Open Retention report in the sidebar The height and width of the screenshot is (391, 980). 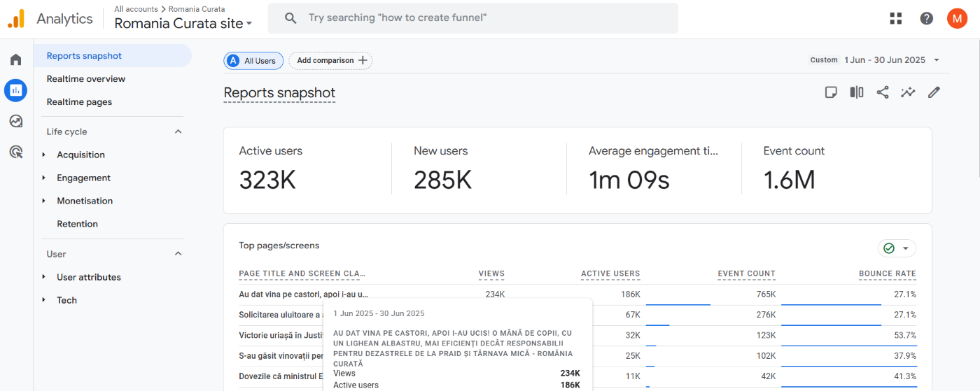(x=77, y=224)
